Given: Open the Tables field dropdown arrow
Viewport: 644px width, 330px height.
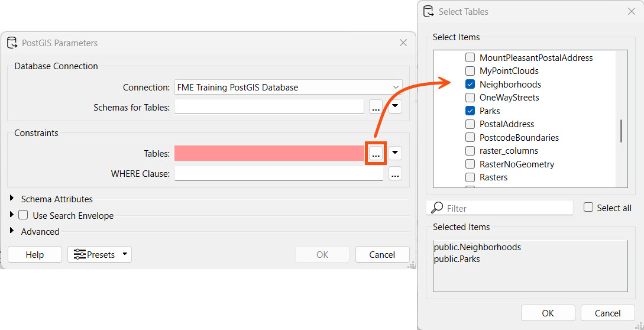Looking at the screenshot, I should (x=395, y=153).
